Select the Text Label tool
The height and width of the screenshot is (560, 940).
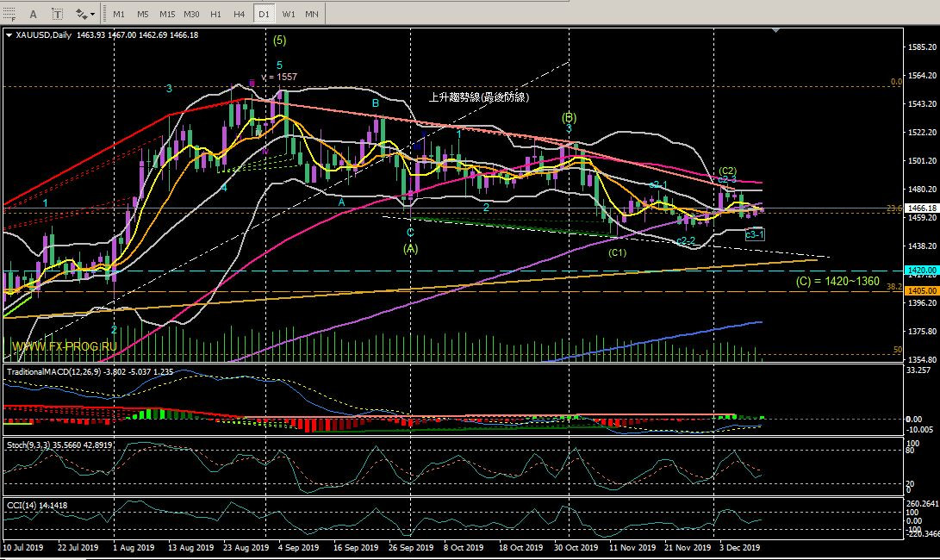click(57, 14)
